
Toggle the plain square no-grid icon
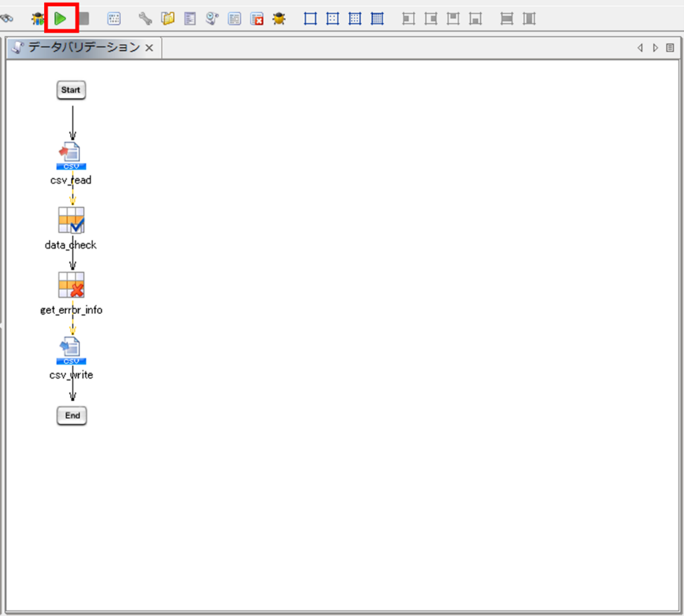coord(310,19)
